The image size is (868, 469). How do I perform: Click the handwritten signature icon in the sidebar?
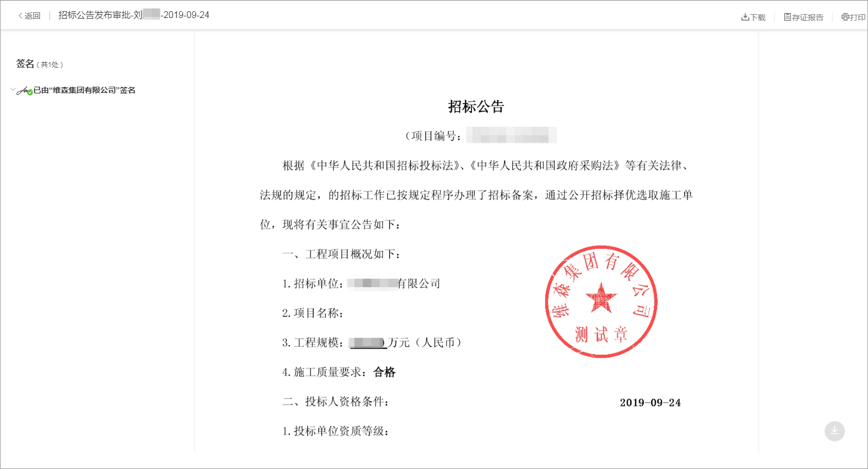23,90
